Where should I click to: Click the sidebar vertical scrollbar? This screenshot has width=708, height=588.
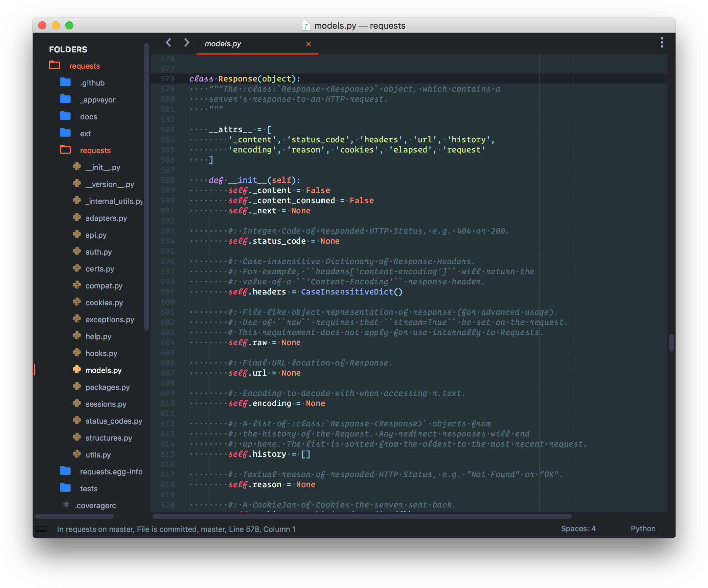[146, 187]
